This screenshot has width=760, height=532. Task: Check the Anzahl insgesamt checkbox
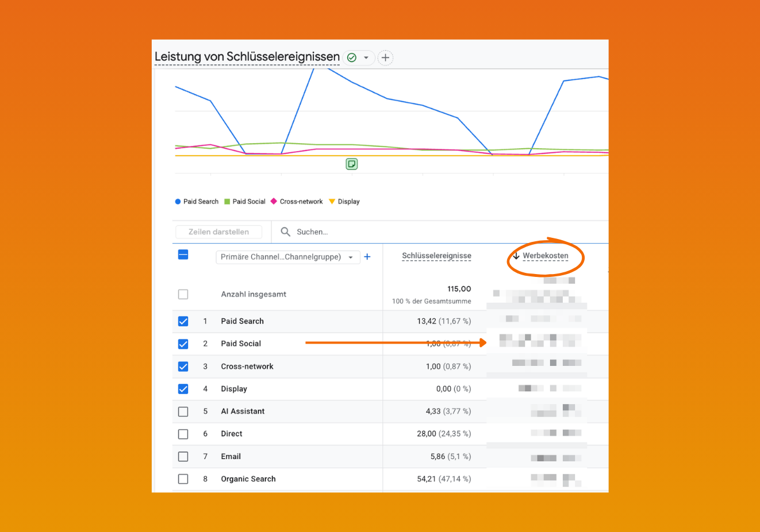point(183,294)
